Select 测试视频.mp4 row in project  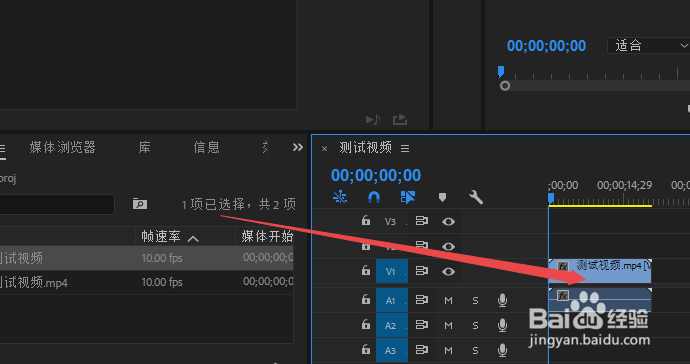[x=147, y=282]
